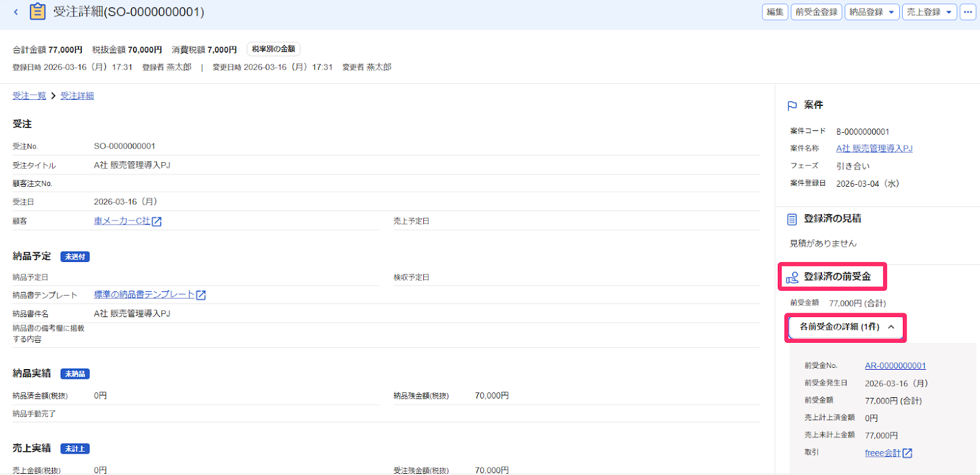Screen dimensions: 980x475
Task: Open the 納品登録 dropdown arrow
Action: point(891,12)
